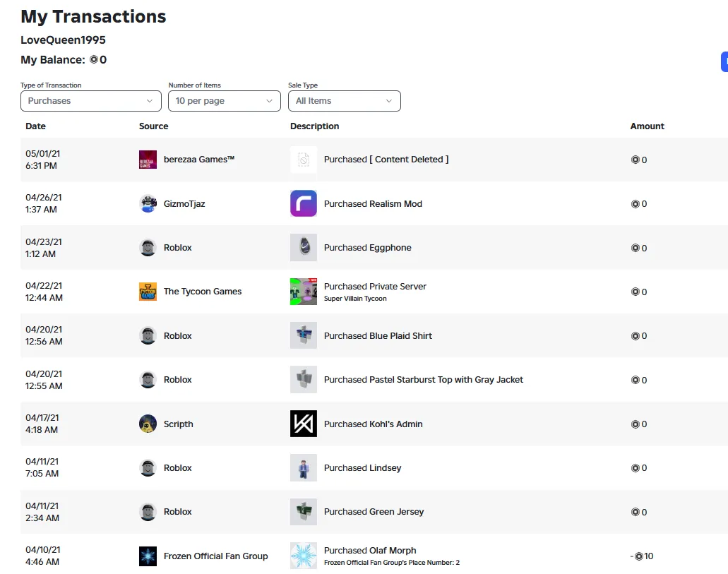Click the Description column header
The height and width of the screenshot is (574, 728).
(x=315, y=126)
